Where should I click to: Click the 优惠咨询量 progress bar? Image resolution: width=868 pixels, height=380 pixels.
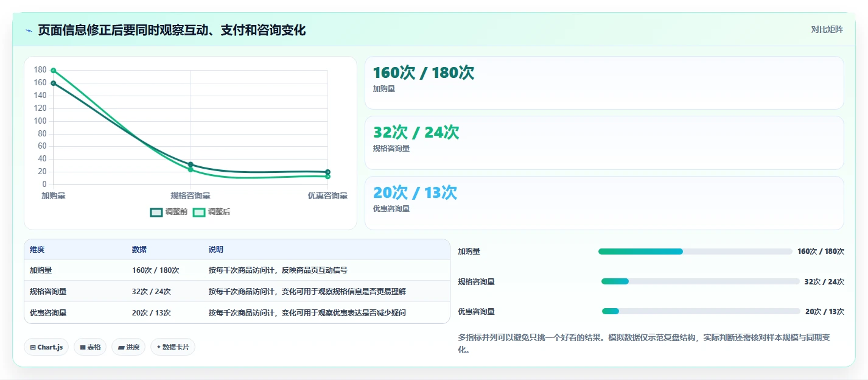(701, 311)
